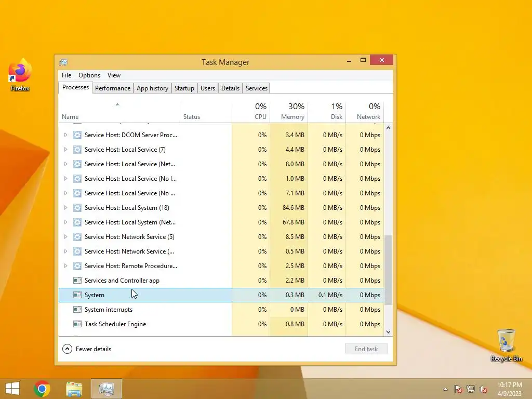Open the File menu
The image size is (532, 399).
66,75
